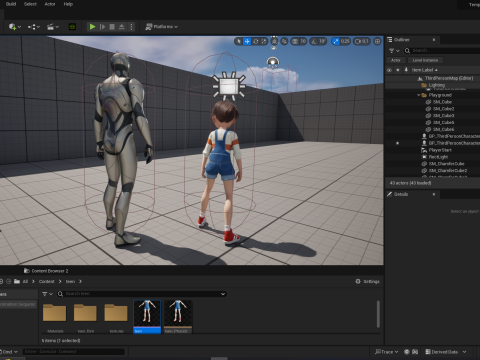Change the grid snap value 10

303,41
